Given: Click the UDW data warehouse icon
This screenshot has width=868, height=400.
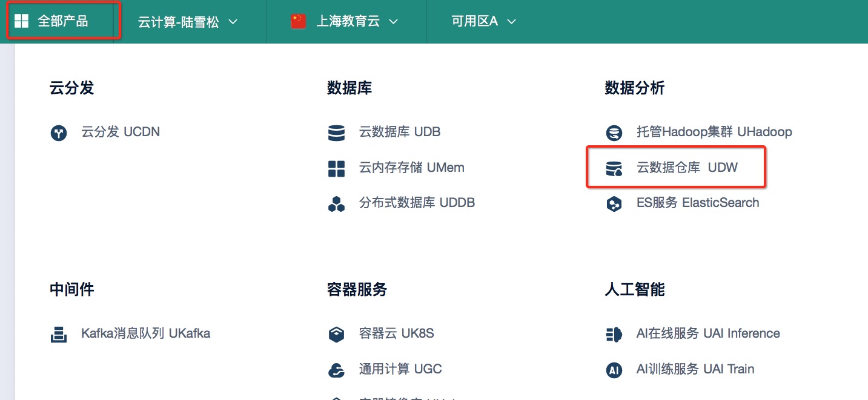Looking at the screenshot, I should (614, 168).
